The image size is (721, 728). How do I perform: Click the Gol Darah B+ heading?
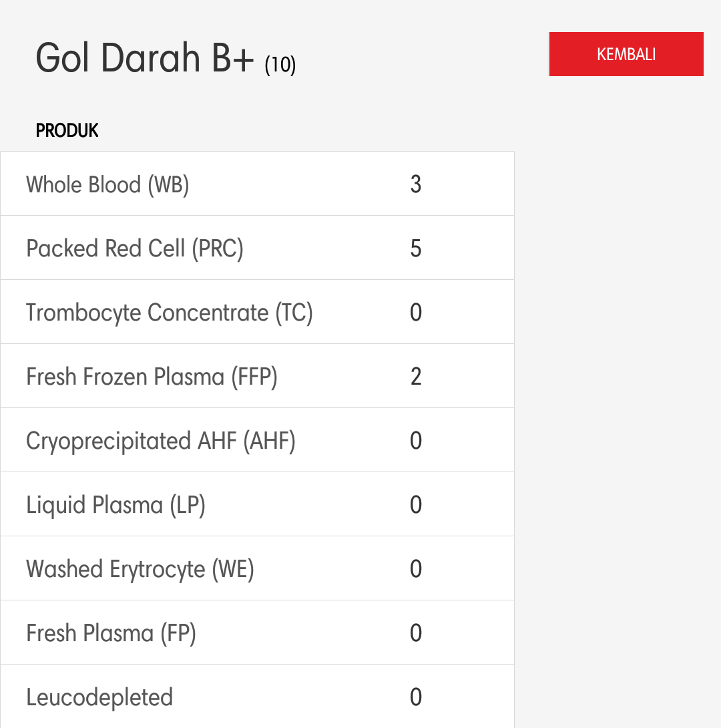pyautogui.click(x=145, y=58)
